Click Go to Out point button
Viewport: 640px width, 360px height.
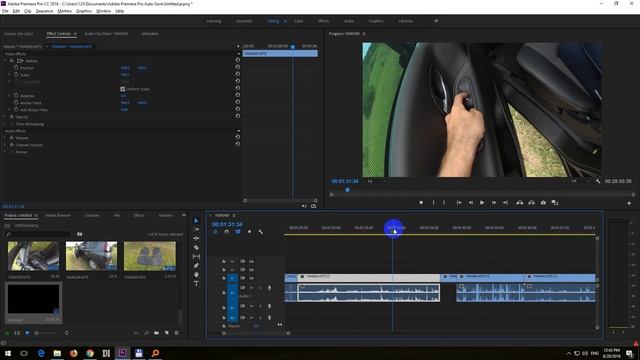click(505, 203)
